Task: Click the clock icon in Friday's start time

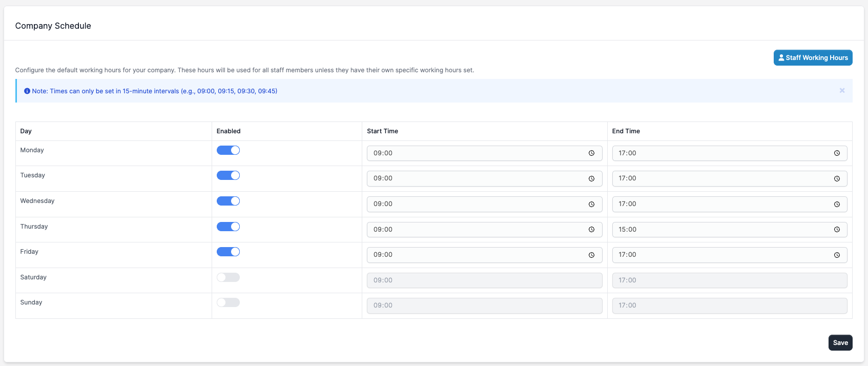Action: coord(591,255)
